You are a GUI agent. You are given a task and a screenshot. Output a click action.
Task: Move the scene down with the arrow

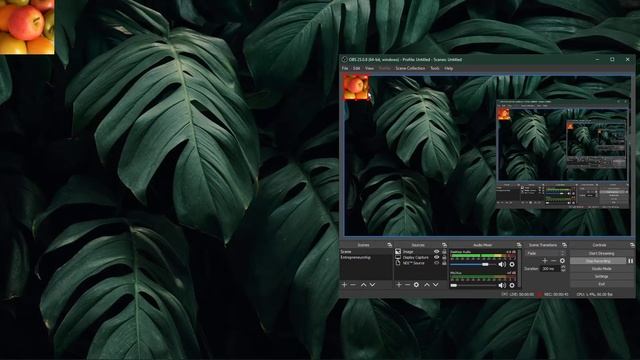click(x=372, y=284)
